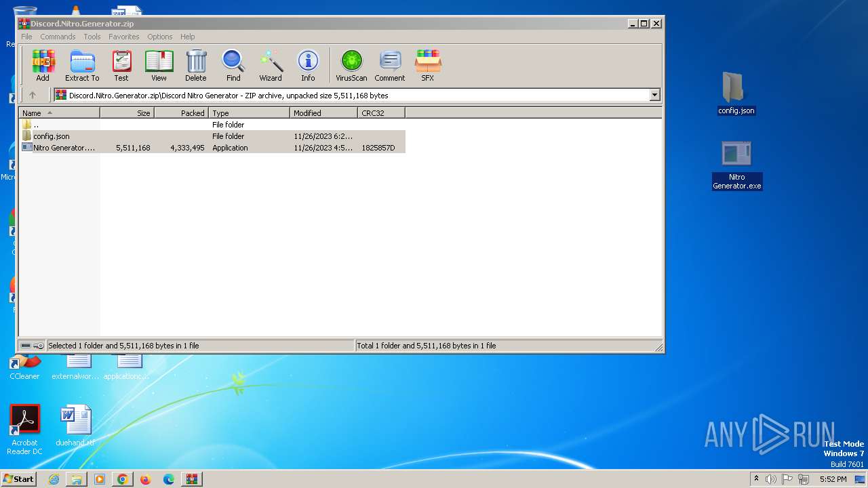Open the Commands menu

tap(58, 37)
